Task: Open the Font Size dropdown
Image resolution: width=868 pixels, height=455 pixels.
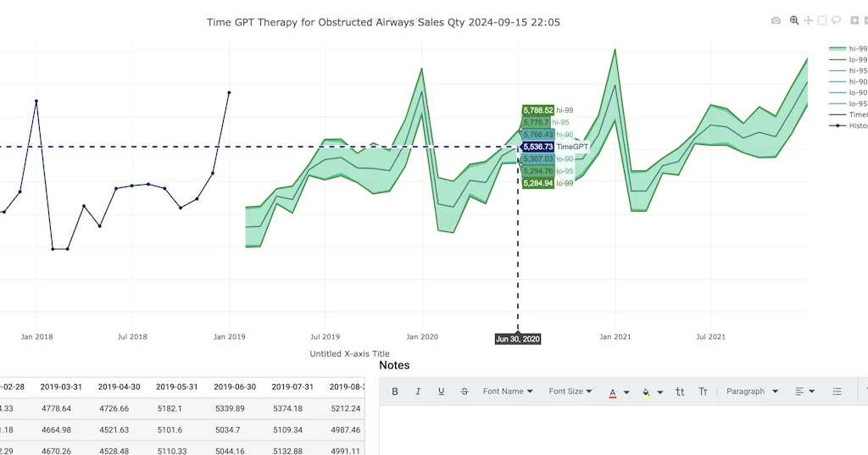Action: click(x=570, y=391)
